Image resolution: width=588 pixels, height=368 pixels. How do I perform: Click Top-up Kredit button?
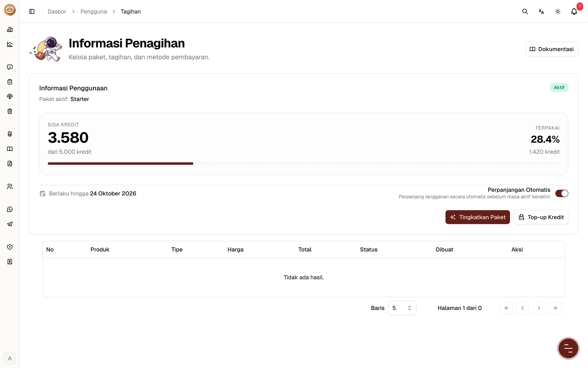pyautogui.click(x=541, y=217)
